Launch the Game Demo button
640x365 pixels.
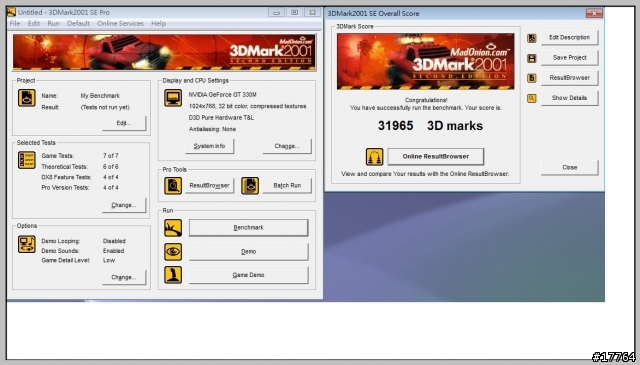[x=248, y=275]
